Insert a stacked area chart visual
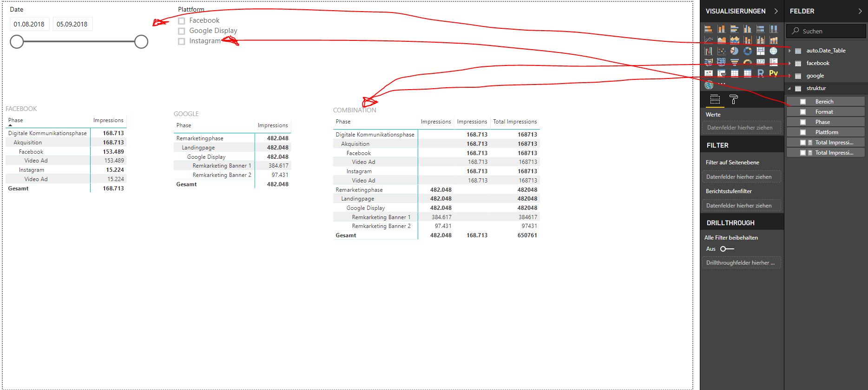Screen dimensions: 868x390 tap(735, 40)
